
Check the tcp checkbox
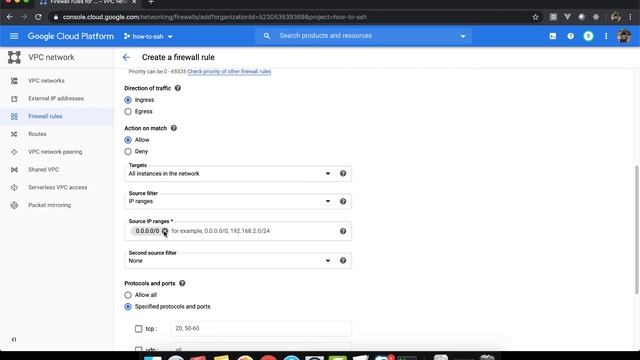pyautogui.click(x=138, y=329)
